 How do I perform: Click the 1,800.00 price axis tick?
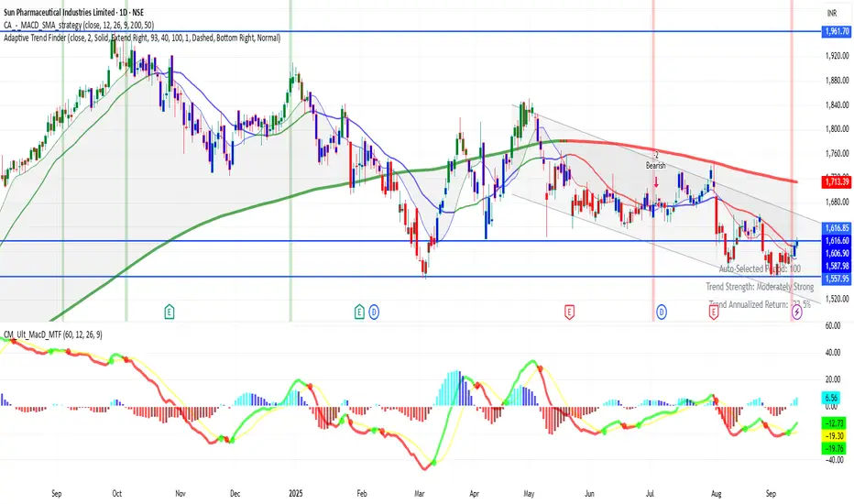[838, 129]
